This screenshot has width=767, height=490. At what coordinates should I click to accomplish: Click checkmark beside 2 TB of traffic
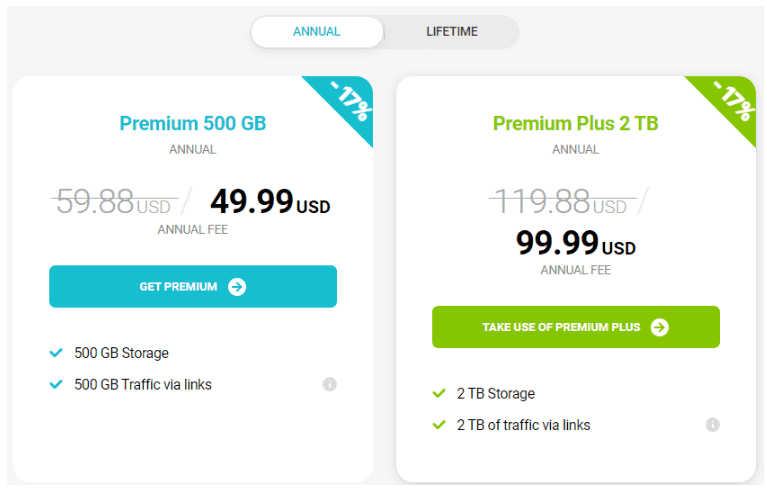(439, 425)
